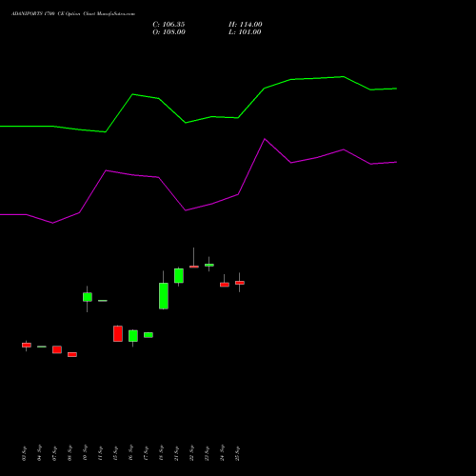Click the 24 Sep date label
Screen dimensions: 476x476
coord(223,453)
